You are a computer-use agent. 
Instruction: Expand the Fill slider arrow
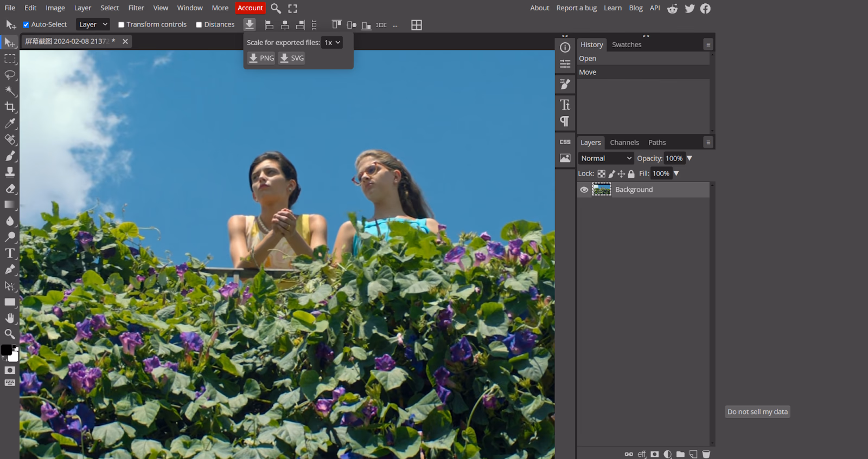click(676, 173)
